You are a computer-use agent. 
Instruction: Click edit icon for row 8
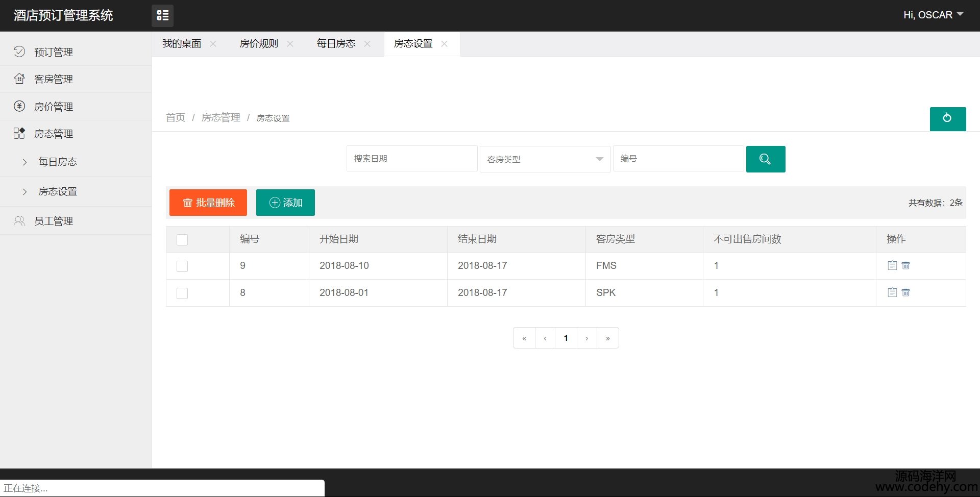tap(892, 292)
